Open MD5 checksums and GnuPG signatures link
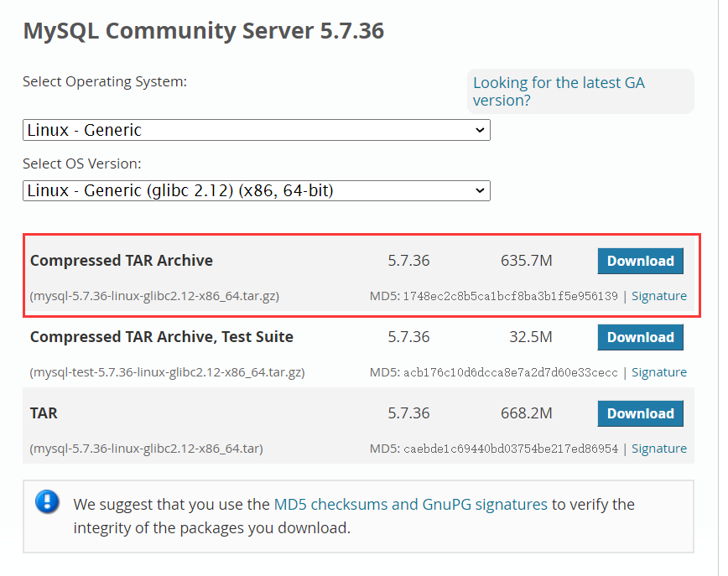This screenshot has width=728, height=576. click(x=411, y=504)
